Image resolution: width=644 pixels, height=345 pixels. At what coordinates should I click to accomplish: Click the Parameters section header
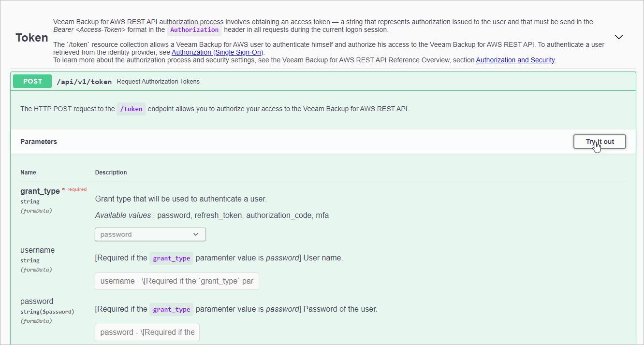[39, 142]
